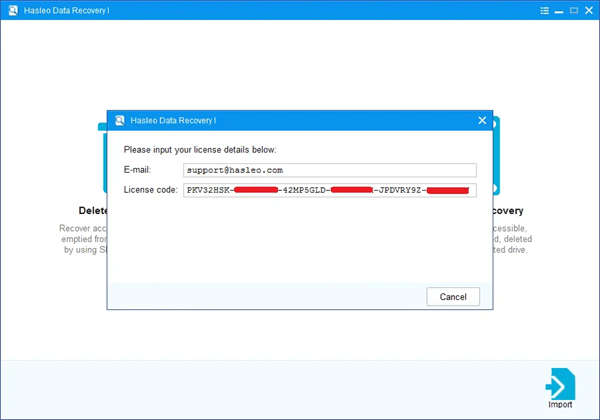
Task: Click the Hasleo logo in the license dialog title
Action: pyautogui.click(x=120, y=120)
